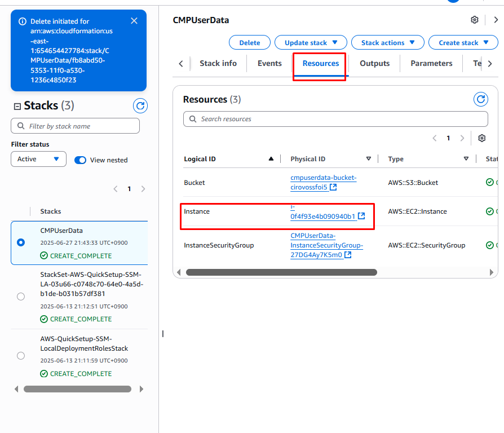Open the stack page settings gear
The height and width of the screenshot is (433, 504).
(475, 20)
